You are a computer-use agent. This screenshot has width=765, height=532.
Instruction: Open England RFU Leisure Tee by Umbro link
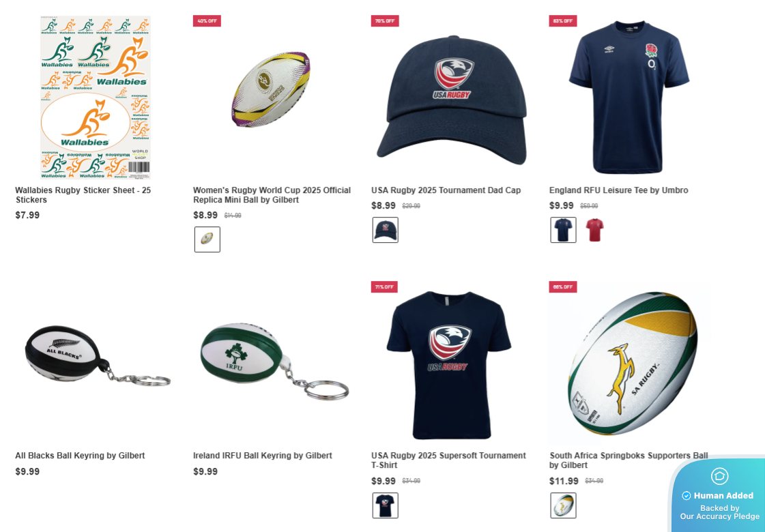pos(619,190)
